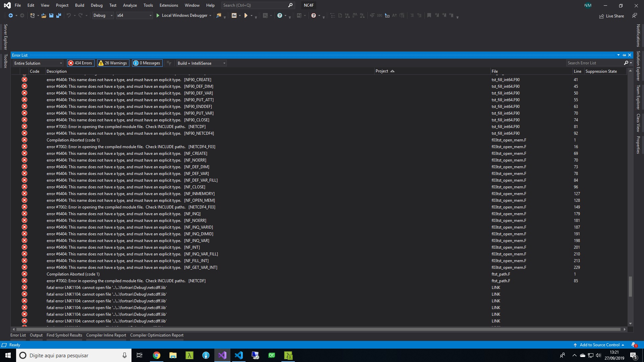
Task: Toggle the 434 Errors filter
Action: tap(80, 63)
